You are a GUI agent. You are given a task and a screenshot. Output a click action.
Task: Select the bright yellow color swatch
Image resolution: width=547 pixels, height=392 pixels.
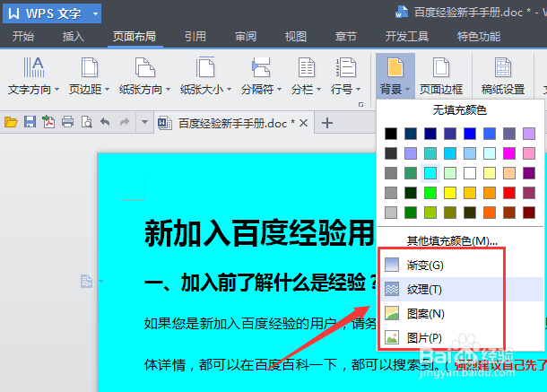pos(450,193)
